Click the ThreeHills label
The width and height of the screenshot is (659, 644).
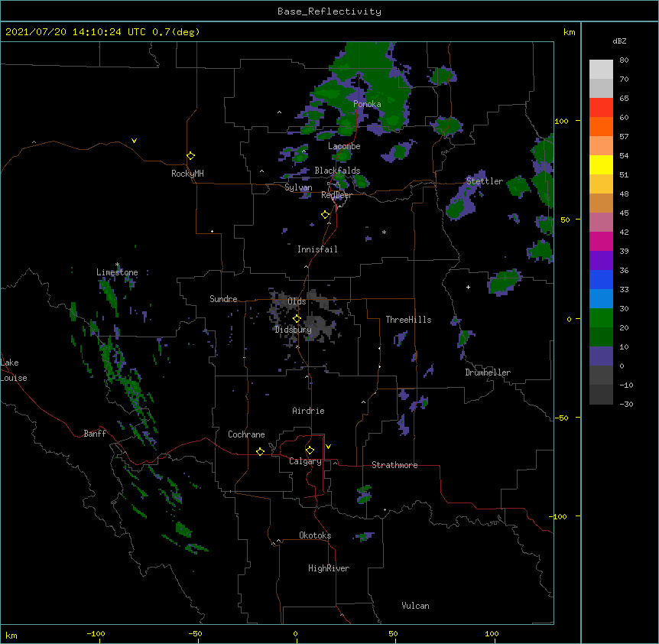408,320
